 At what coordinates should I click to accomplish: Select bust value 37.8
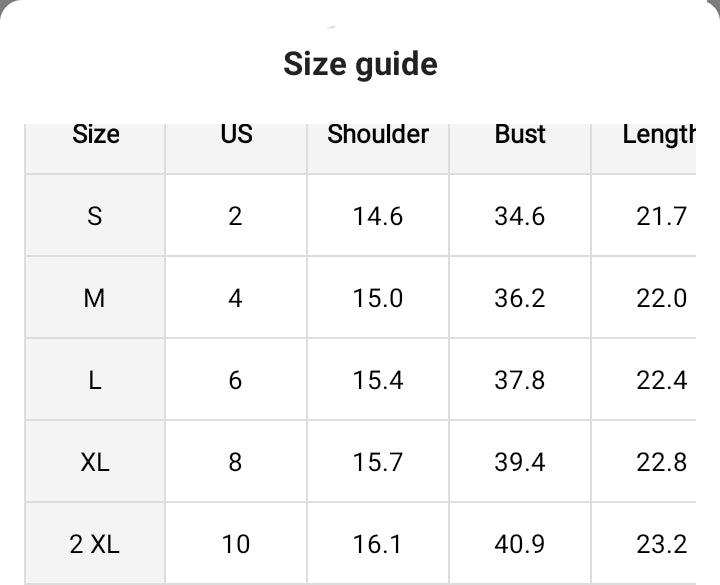520,380
